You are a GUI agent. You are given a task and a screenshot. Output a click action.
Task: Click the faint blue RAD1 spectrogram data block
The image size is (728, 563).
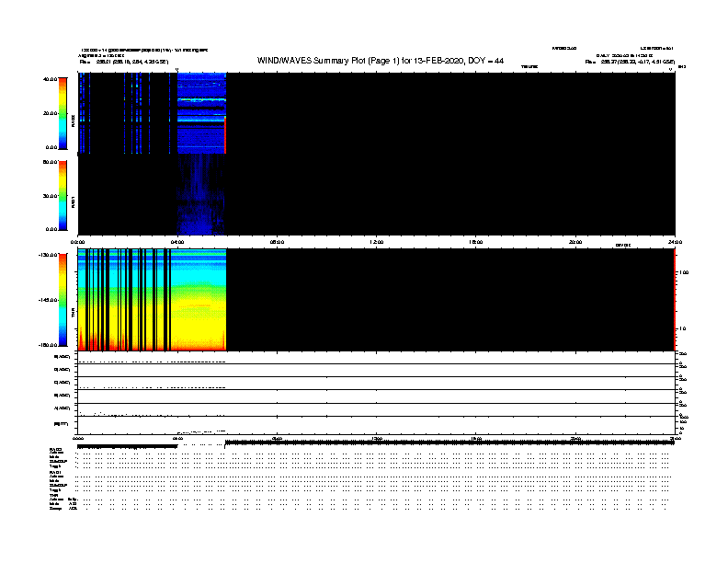coord(201,195)
